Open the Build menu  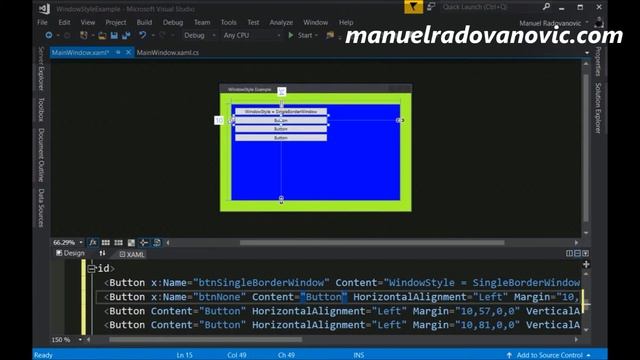coord(144,22)
